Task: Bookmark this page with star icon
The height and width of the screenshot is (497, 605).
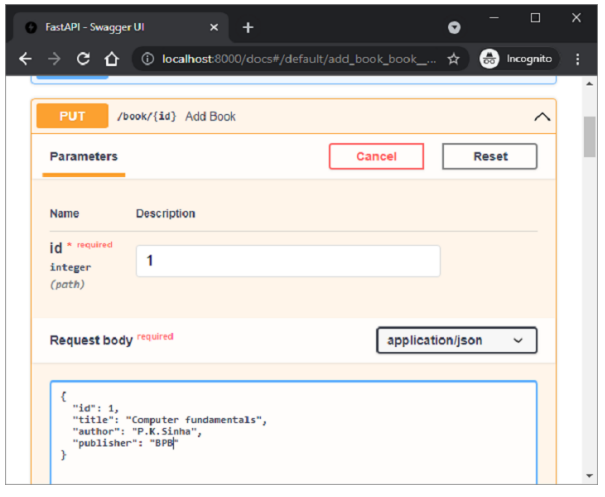Action: click(x=453, y=59)
